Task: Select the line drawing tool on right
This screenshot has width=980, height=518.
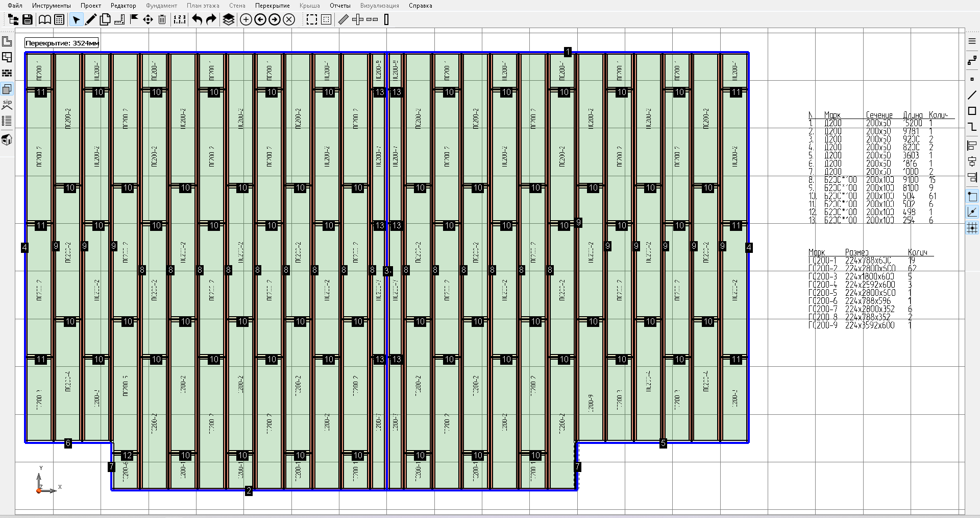Action: (972, 95)
